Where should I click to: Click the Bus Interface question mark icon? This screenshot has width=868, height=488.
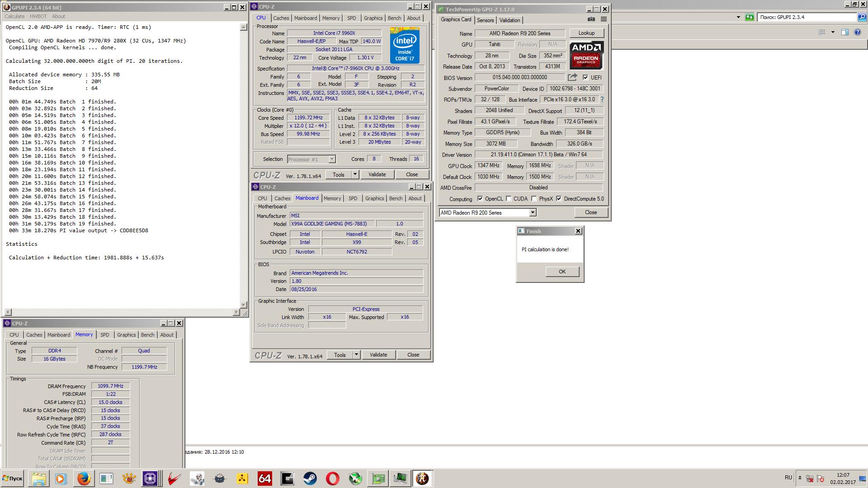[602, 99]
